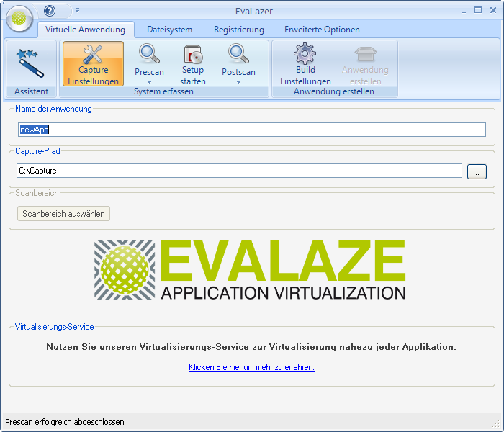This screenshot has height=432, width=504.
Task: Close the EvaLazer window
Action: pyautogui.click(x=493, y=10)
